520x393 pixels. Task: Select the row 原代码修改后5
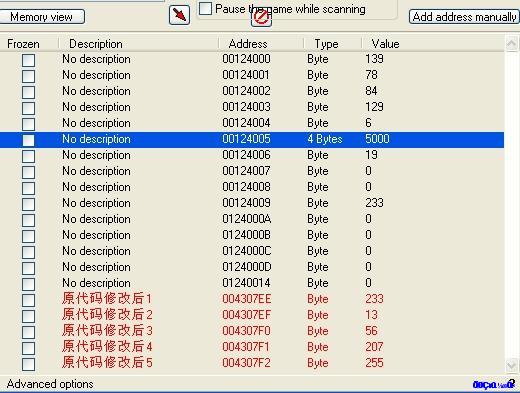[252, 363]
